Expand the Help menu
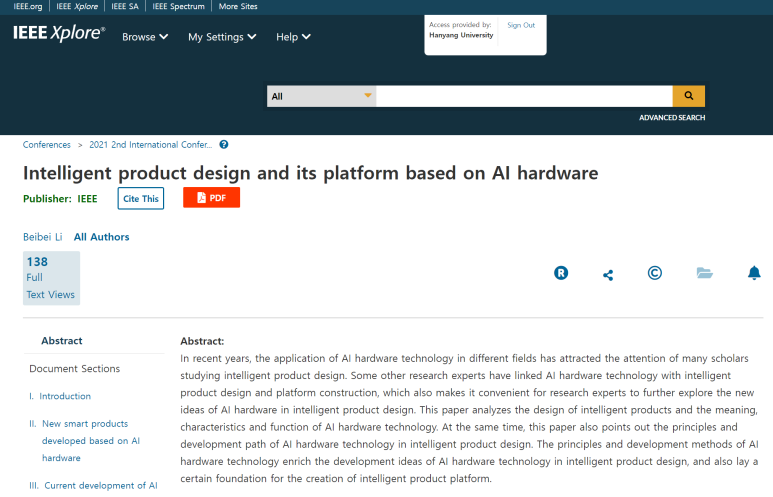The image size is (773, 497). coord(293,37)
